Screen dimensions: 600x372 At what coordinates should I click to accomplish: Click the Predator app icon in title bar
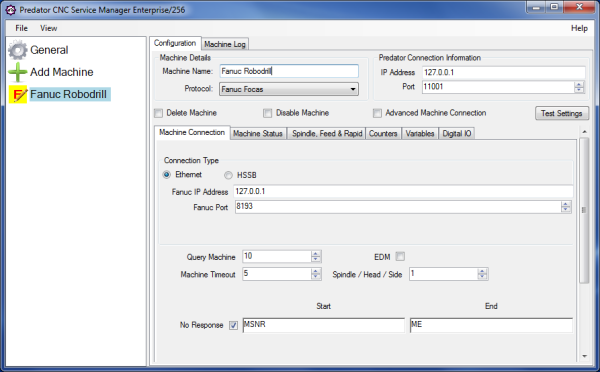click(x=11, y=10)
